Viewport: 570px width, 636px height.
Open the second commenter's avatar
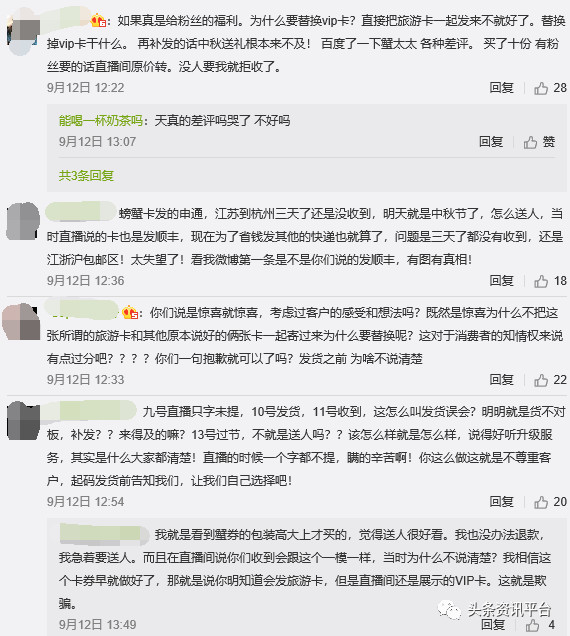23,221
